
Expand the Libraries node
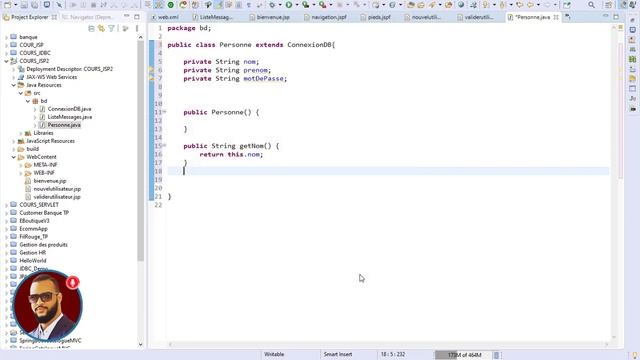pos(20,133)
